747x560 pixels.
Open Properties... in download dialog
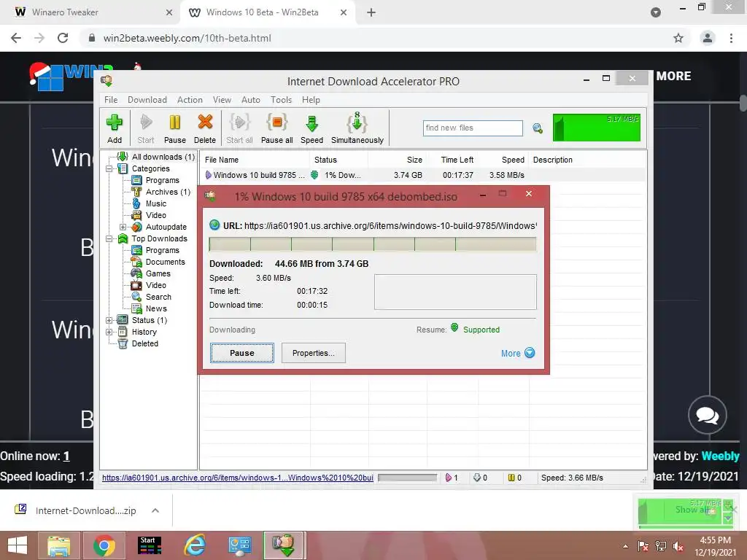coord(314,353)
